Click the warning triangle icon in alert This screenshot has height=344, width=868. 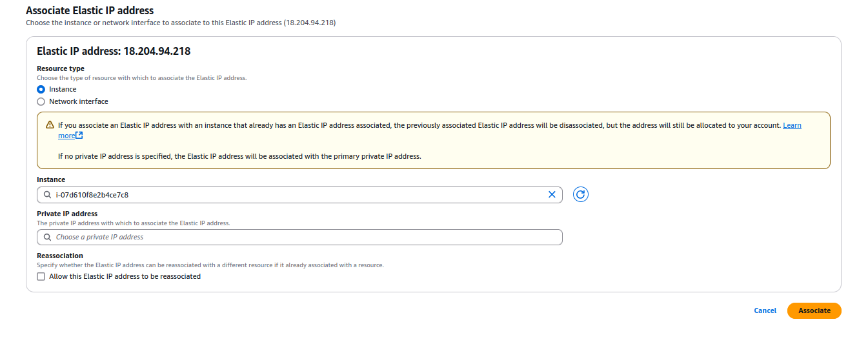(x=50, y=125)
